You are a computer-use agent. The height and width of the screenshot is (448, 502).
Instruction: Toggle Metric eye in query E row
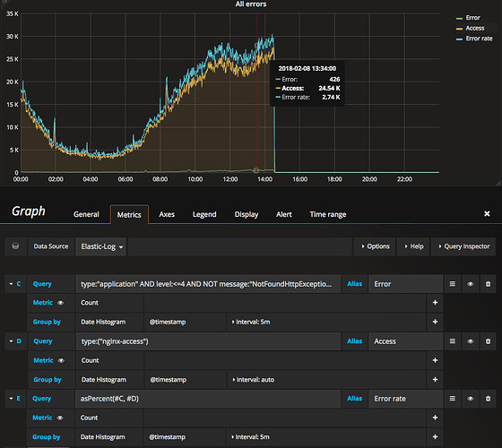pos(60,418)
